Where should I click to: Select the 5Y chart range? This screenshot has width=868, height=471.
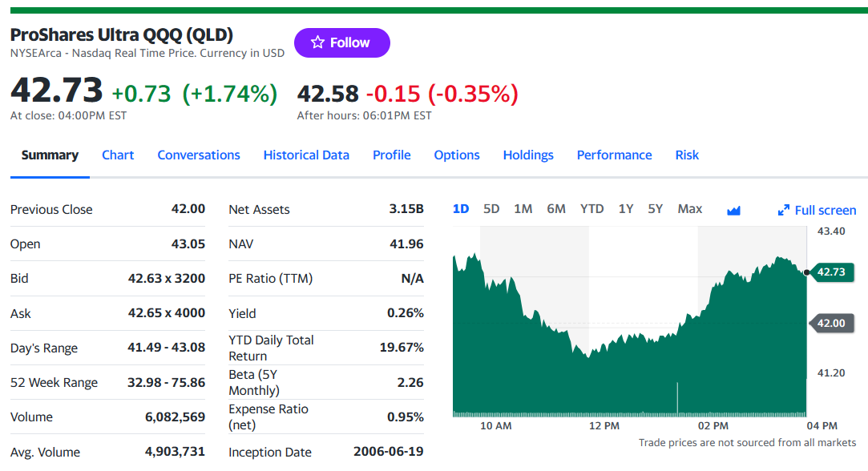655,209
